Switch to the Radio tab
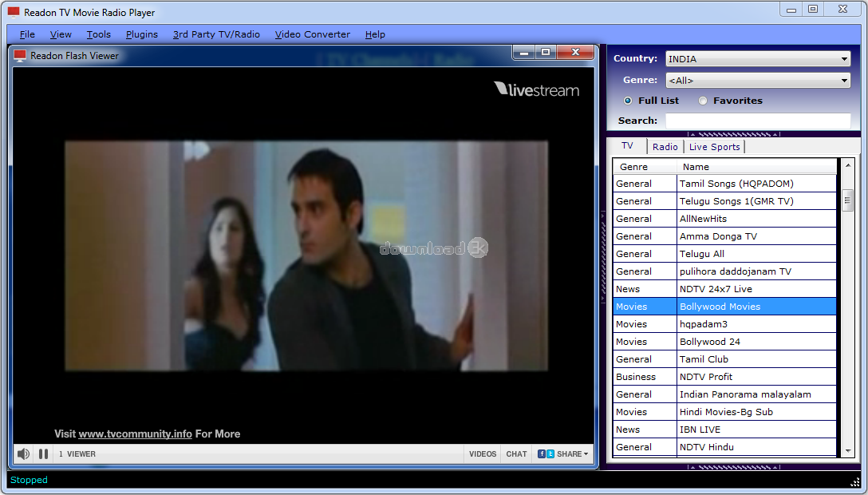This screenshot has height=495, width=868. 665,147
